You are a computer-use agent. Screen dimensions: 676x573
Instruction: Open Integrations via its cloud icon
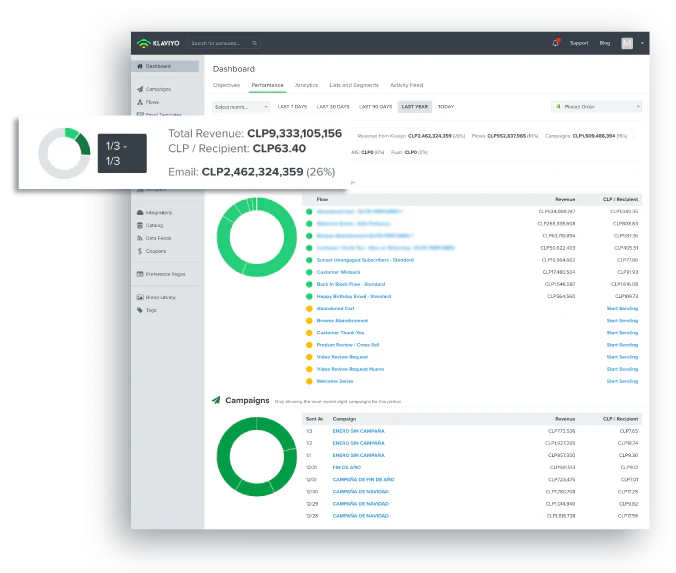[x=140, y=212]
